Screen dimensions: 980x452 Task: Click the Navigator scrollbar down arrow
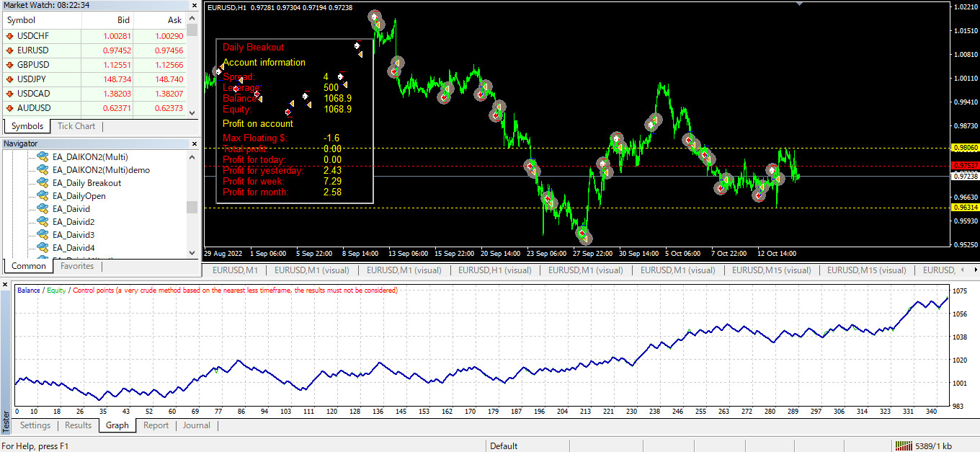tap(192, 253)
